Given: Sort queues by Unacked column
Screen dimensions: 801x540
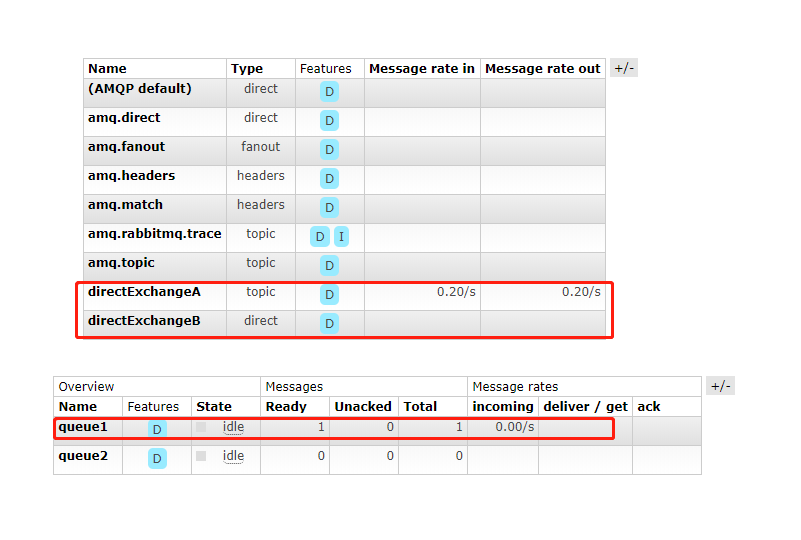Looking at the screenshot, I should 363,407.
